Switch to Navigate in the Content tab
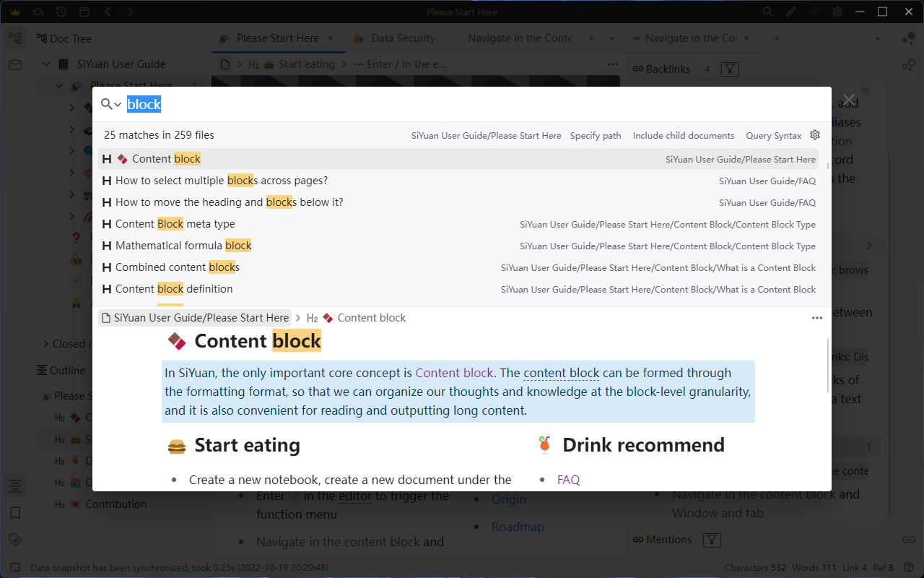 click(x=520, y=38)
